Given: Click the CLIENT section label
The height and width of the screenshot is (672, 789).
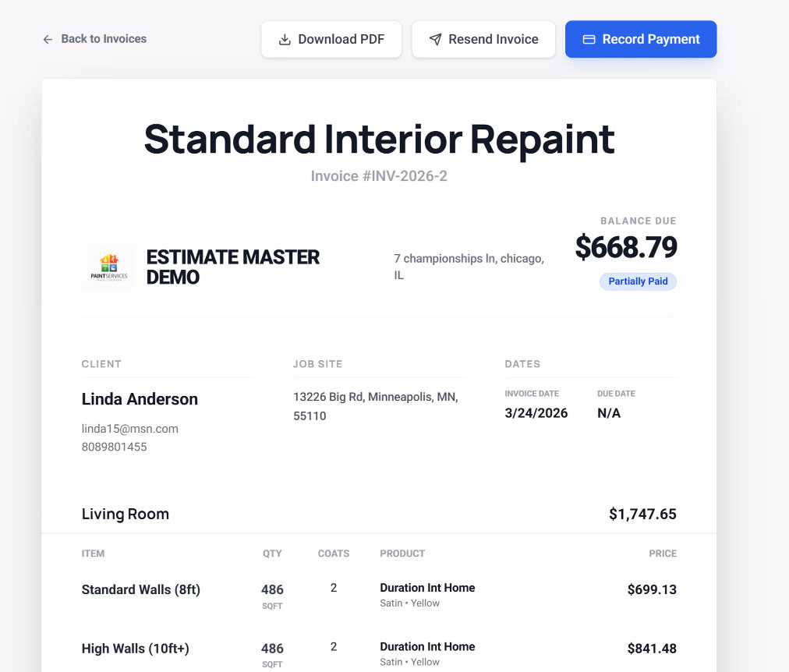Looking at the screenshot, I should 101,364.
